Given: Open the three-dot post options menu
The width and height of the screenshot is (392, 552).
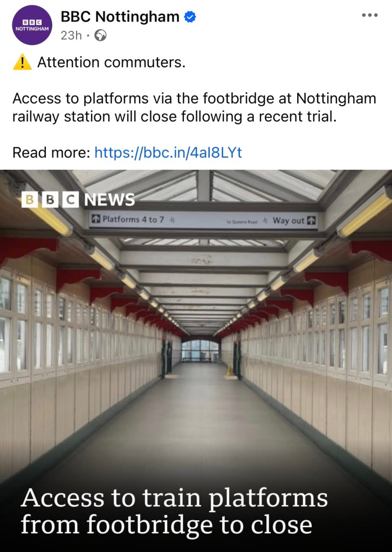Looking at the screenshot, I should pyautogui.click(x=370, y=15).
